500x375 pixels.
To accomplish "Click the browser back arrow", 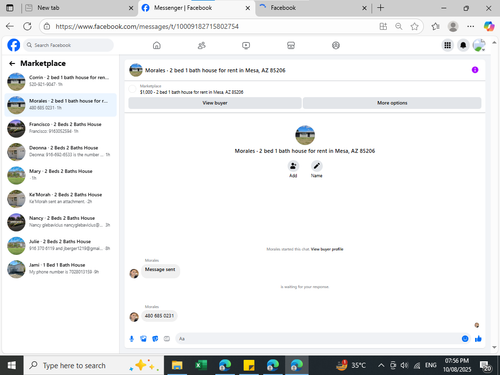I will [10, 26].
